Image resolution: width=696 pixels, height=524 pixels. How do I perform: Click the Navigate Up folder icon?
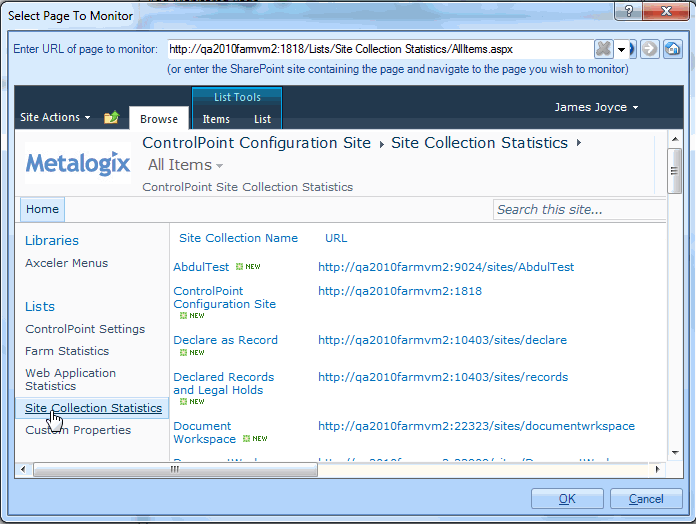(x=111, y=118)
